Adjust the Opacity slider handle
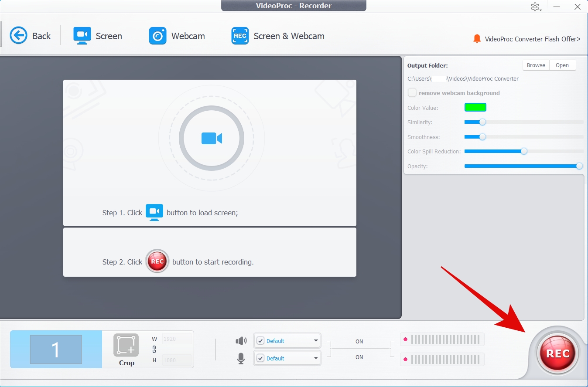588x387 pixels. pyautogui.click(x=579, y=166)
